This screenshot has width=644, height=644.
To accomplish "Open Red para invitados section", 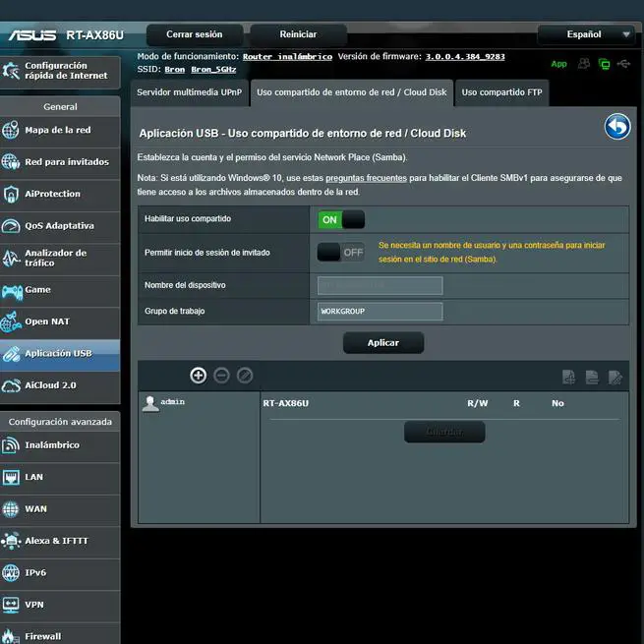I will click(x=60, y=162).
